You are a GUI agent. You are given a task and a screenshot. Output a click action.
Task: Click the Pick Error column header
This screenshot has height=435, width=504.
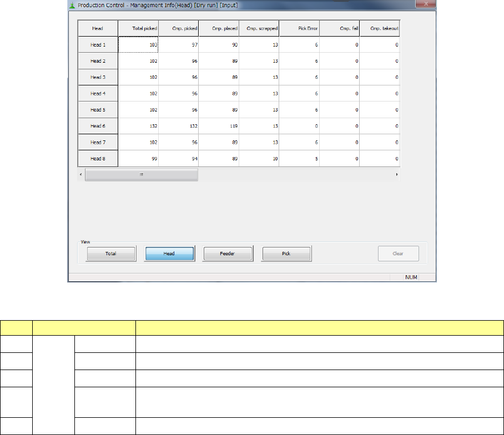click(x=299, y=28)
